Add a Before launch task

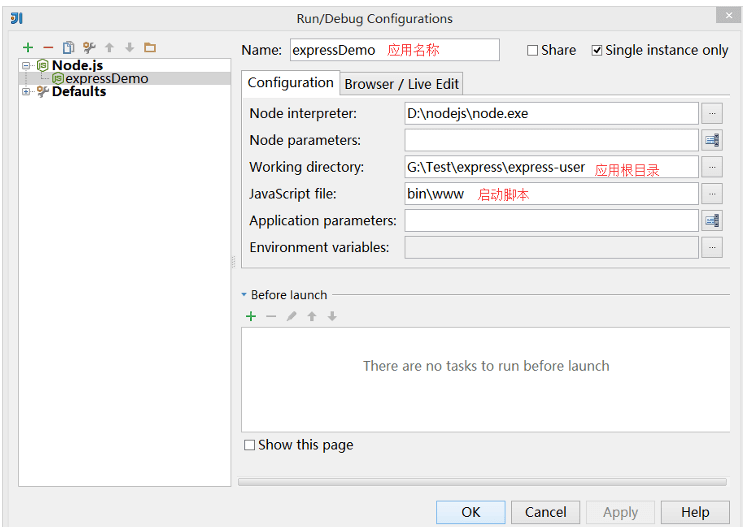251,316
